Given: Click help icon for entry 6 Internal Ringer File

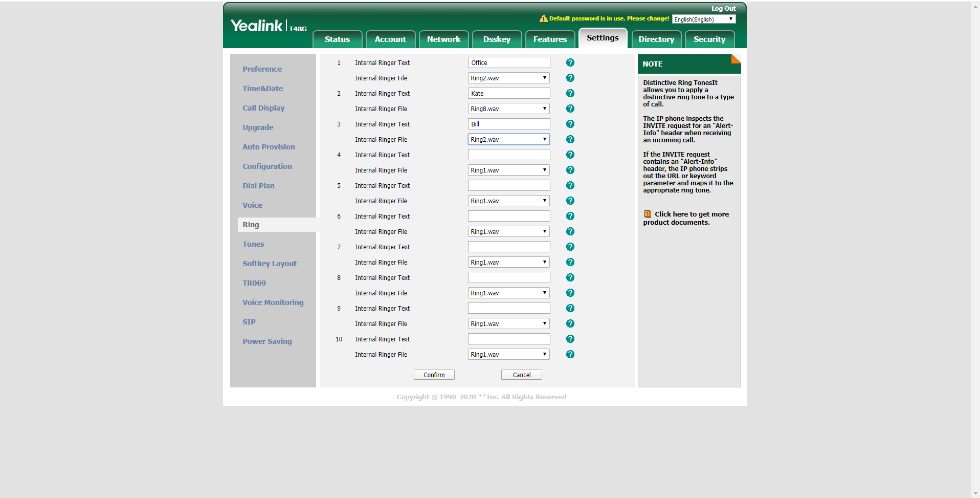Looking at the screenshot, I should [570, 231].
